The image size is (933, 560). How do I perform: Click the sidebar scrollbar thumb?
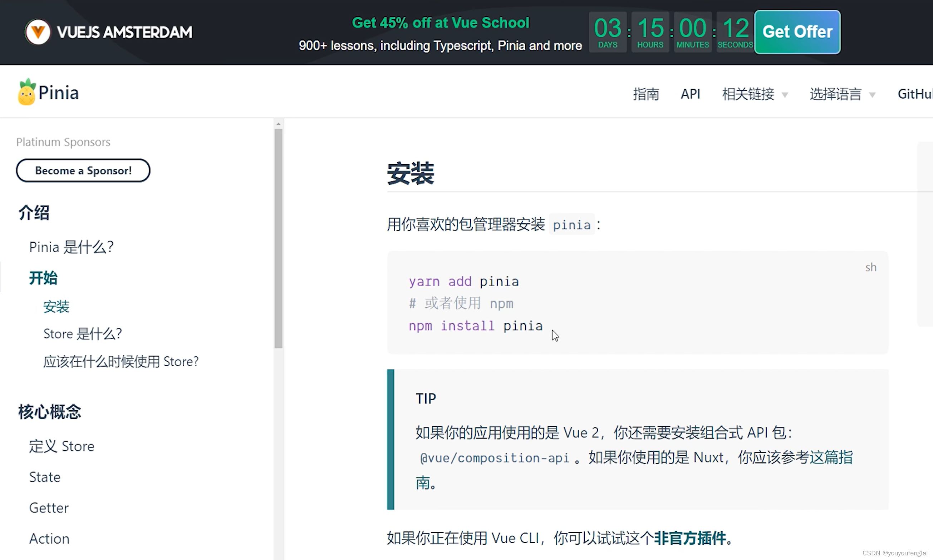(x=278, y=238)
